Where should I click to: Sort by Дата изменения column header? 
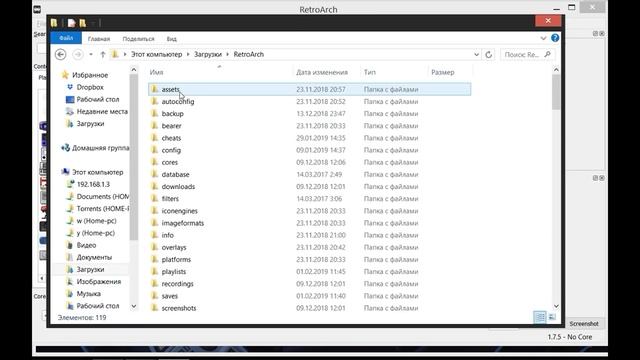click(322, 72)
